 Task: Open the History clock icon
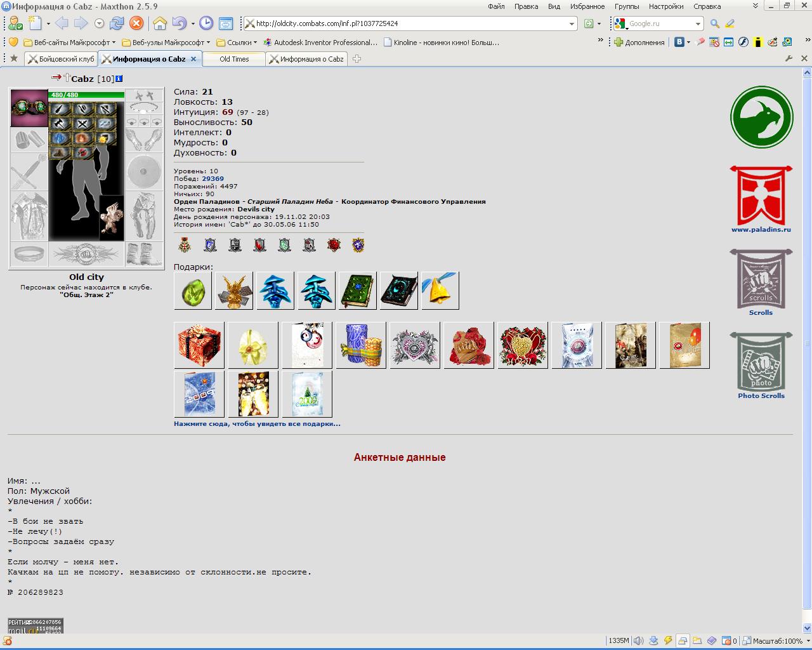pyautogui.click(x=206, y=23)
